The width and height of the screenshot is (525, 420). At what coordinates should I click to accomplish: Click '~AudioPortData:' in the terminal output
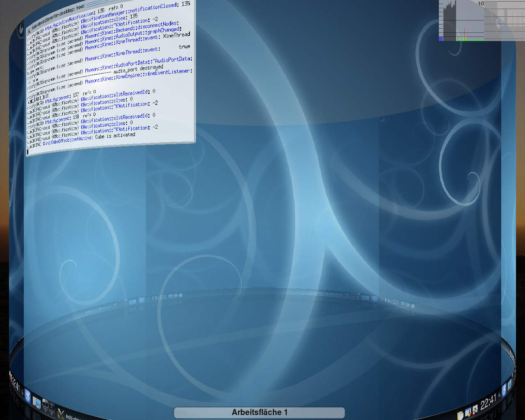[172, 60]
